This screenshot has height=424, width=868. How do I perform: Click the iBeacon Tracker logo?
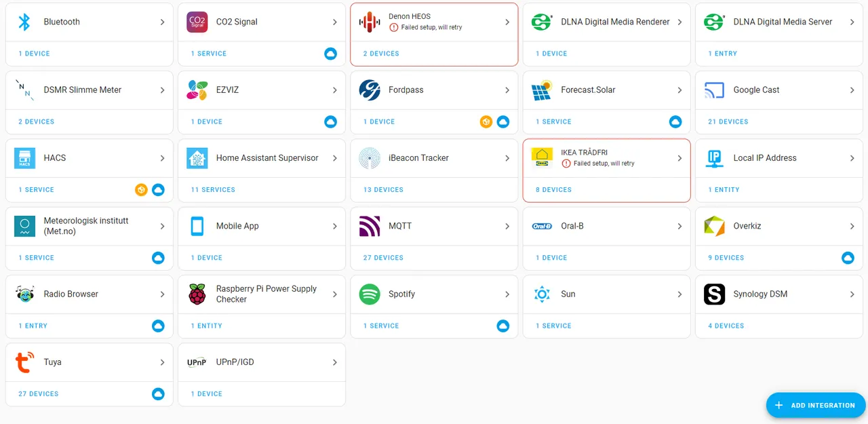pos(370,158)
